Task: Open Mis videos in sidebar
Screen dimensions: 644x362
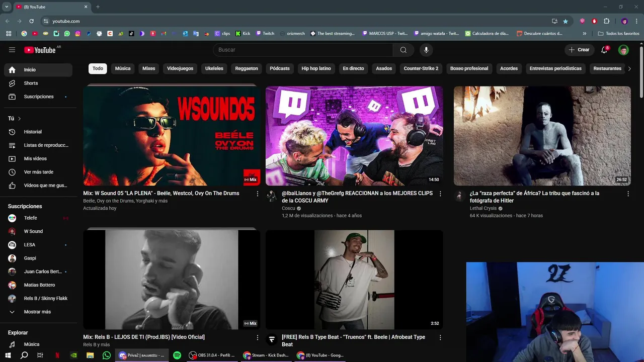Action: (x=38, y=158)
